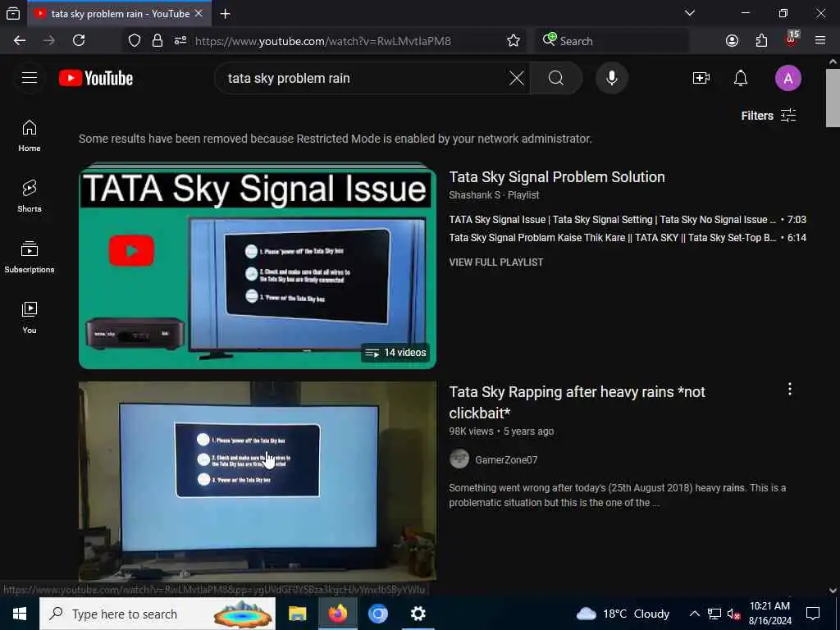This screenshot has width=840, height=630.
Task: Go to the YouTube logo home link
Action: point(96,78)
